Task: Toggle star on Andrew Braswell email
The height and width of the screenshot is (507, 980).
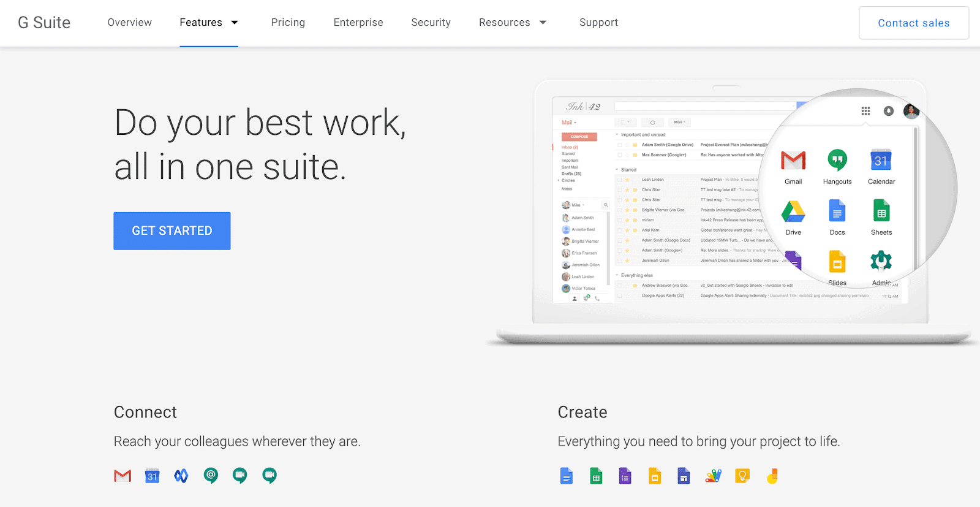Action: click(x=627, y=286)
